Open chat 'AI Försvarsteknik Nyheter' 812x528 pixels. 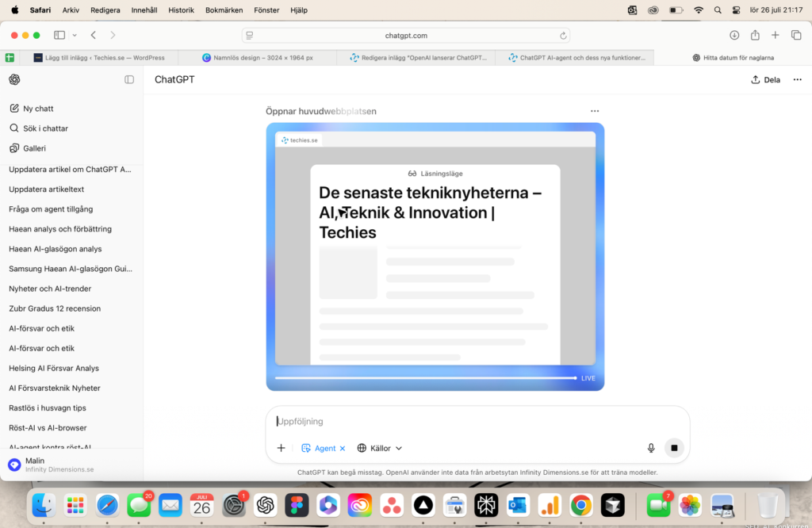[55, 388]
